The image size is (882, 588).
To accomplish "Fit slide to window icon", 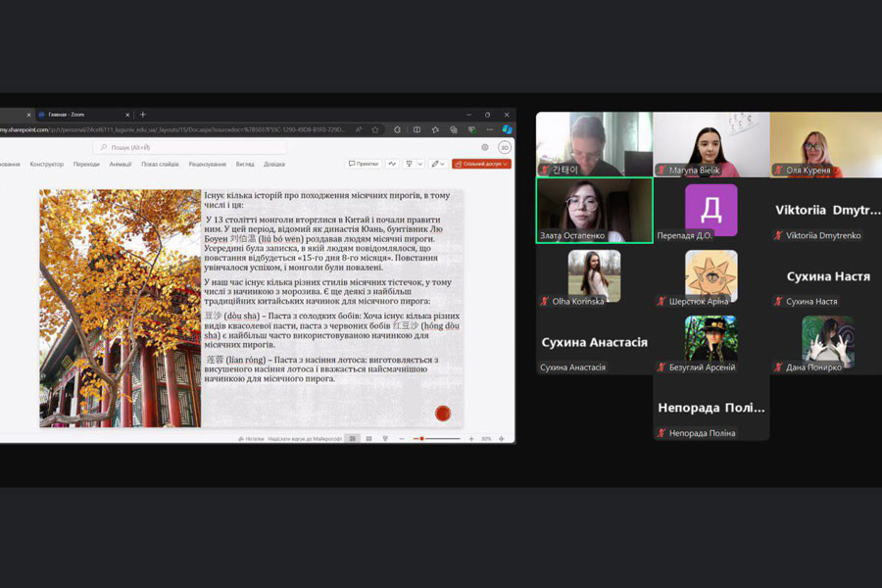I will click(501, 439).
